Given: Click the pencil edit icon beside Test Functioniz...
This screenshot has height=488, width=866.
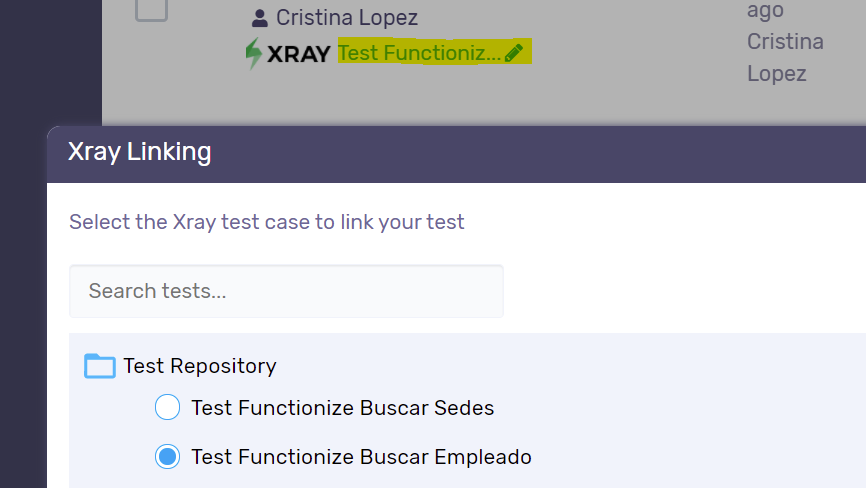Looking at the screenshot, I should [514, 53].
